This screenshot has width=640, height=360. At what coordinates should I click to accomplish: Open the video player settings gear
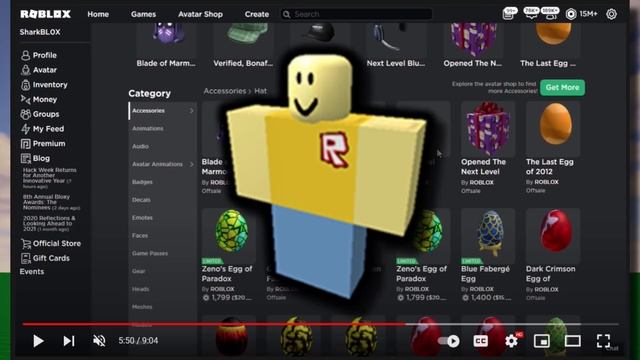click(511, 341)
